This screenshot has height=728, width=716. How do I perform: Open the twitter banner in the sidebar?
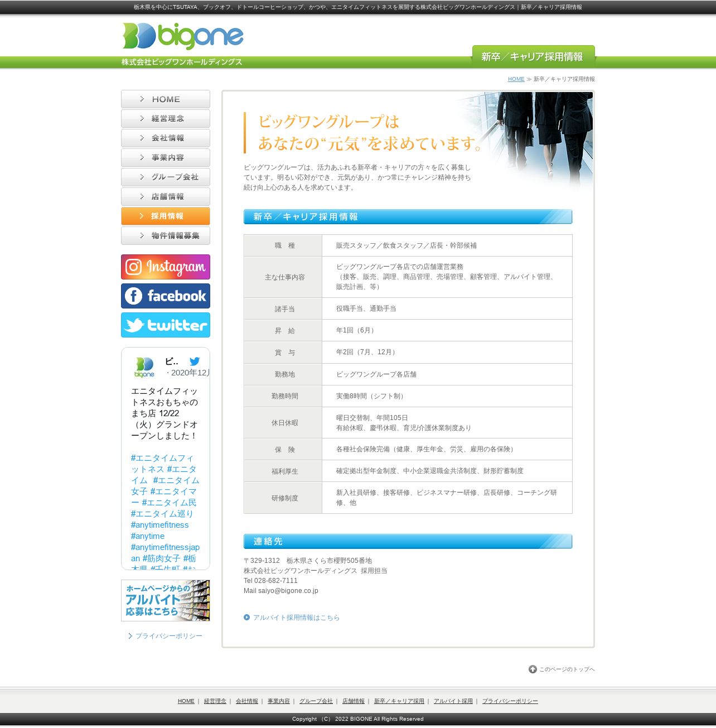point(166,325)
